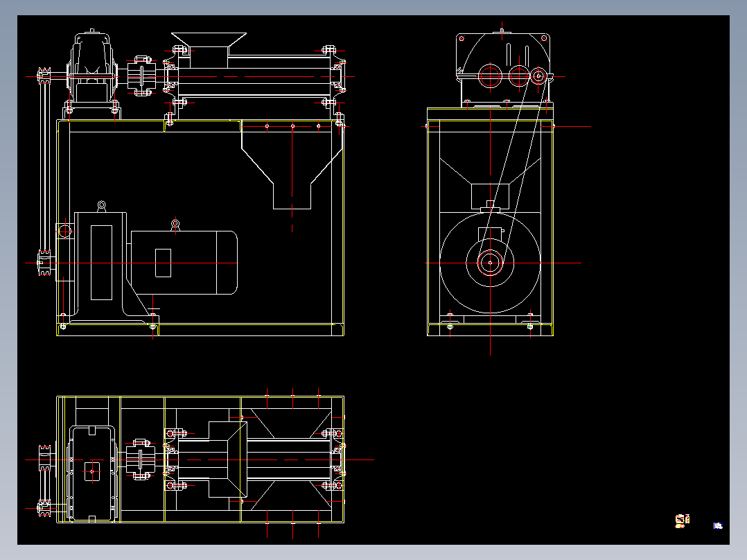Select the top gear reducer in front view

click(92, 67)
